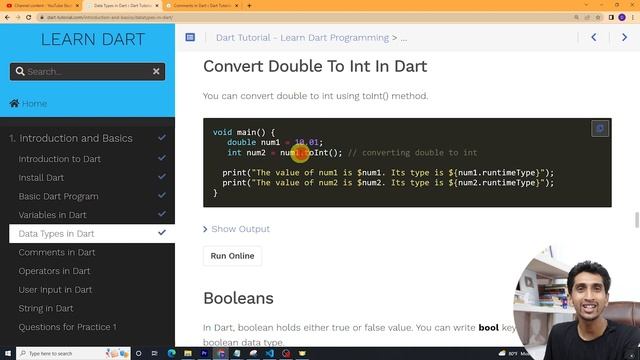
Task: Open the String in Dart lesson
Action: pos(46,309)
